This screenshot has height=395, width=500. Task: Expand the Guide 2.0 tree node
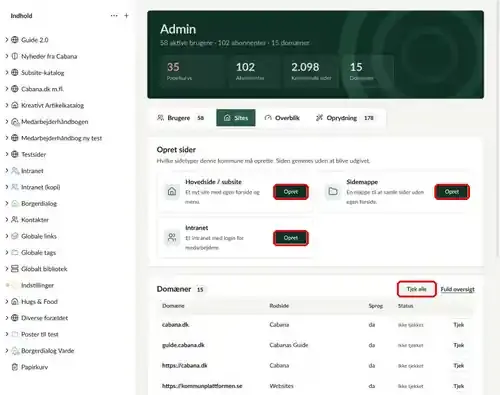[7, 40]
